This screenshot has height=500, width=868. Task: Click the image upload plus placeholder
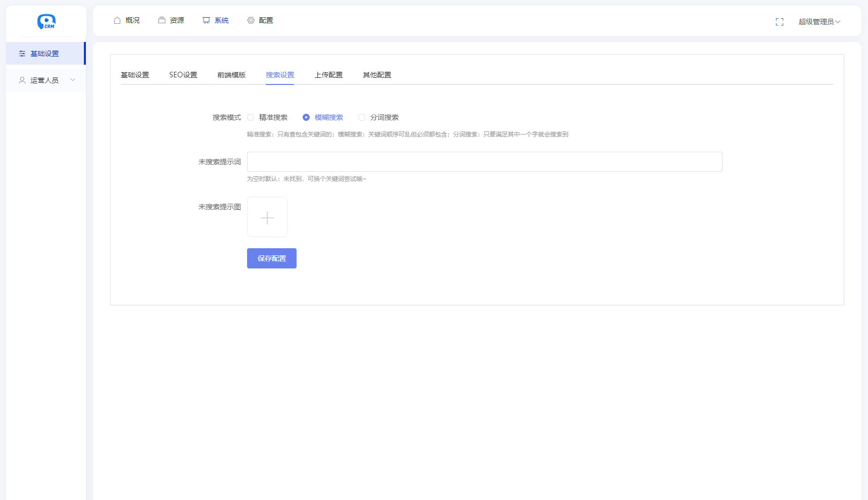tap(267, 216)
